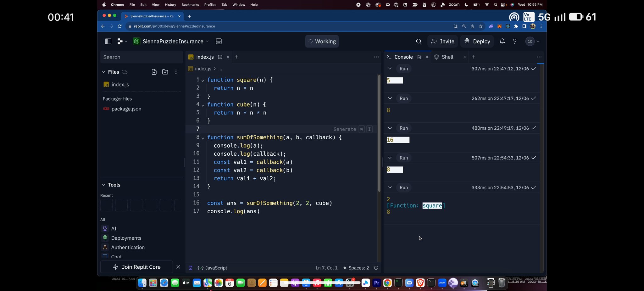Switch to the Shell tab

pos(447,57)
